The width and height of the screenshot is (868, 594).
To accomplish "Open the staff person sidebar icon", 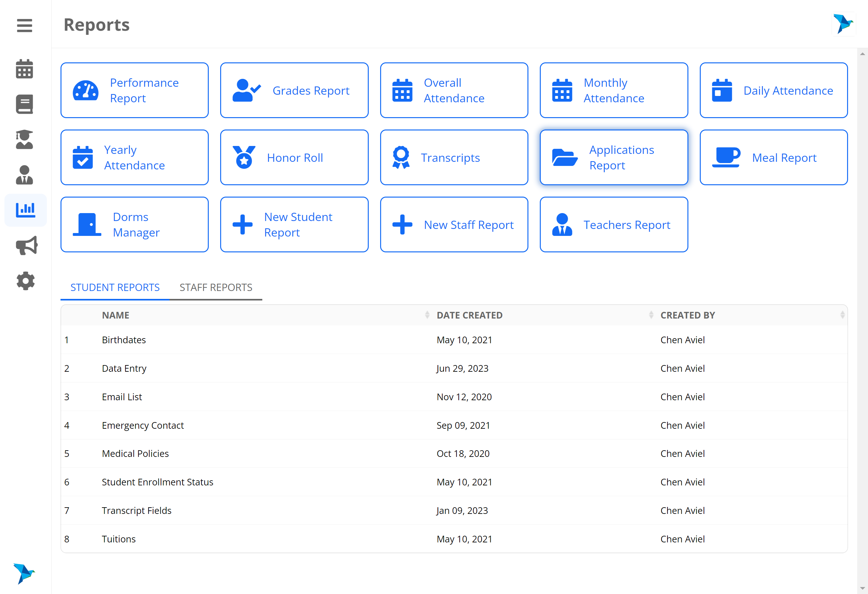I will (24, 175).
